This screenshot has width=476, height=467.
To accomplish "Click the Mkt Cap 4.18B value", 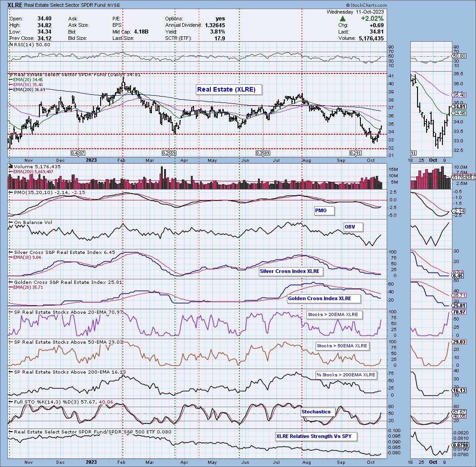I will 141,32.
